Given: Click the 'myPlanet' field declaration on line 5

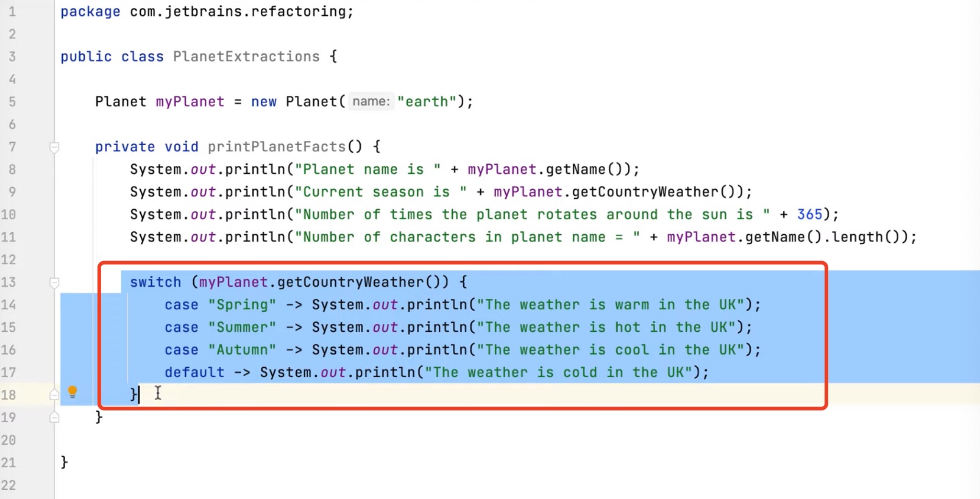Looking at the screenshot, I should point(190,102).
